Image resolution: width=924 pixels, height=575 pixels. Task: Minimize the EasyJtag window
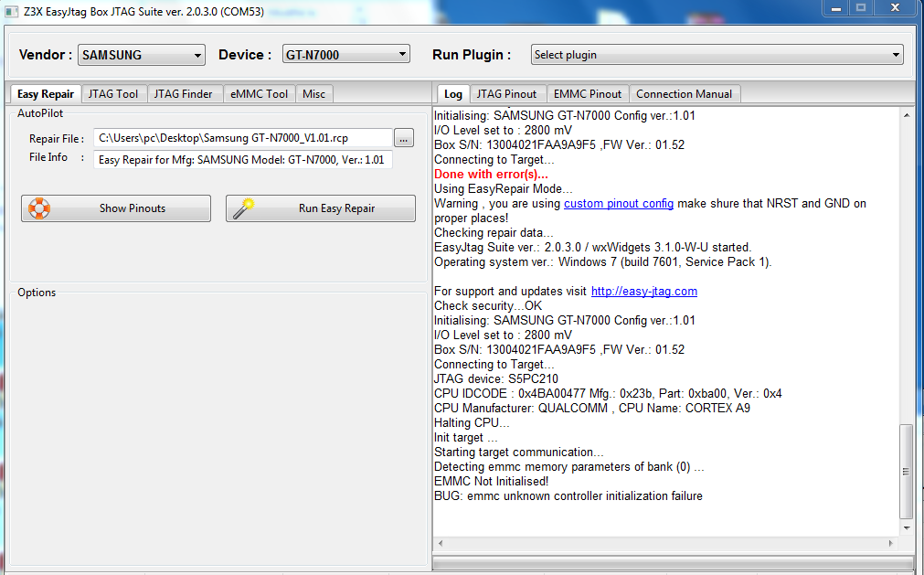point(835,8)
